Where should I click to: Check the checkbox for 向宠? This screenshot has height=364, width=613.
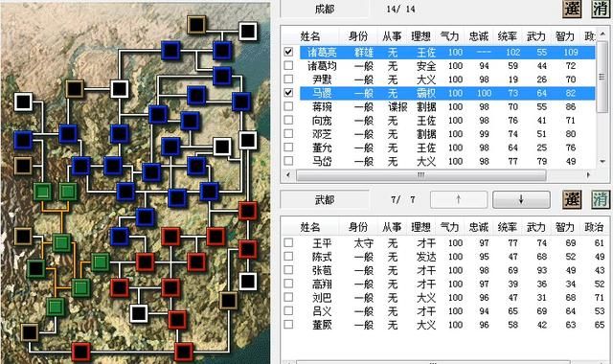tap(288, 120)
